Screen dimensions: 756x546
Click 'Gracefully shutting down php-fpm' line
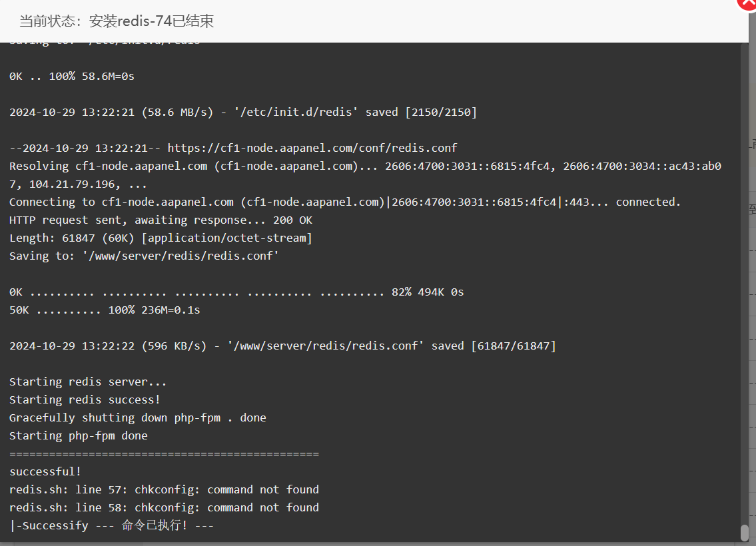click(x=137, y=417)
